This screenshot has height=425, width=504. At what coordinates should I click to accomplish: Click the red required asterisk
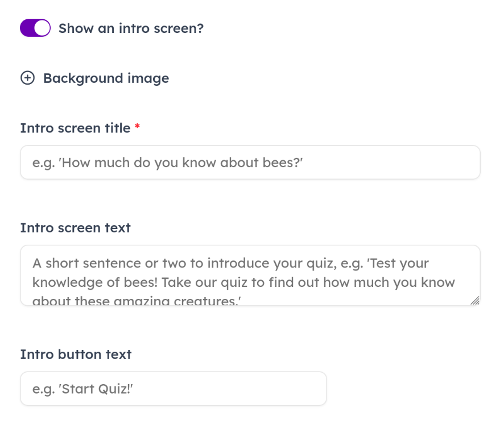pyautogui.click(x=137, y=128)
